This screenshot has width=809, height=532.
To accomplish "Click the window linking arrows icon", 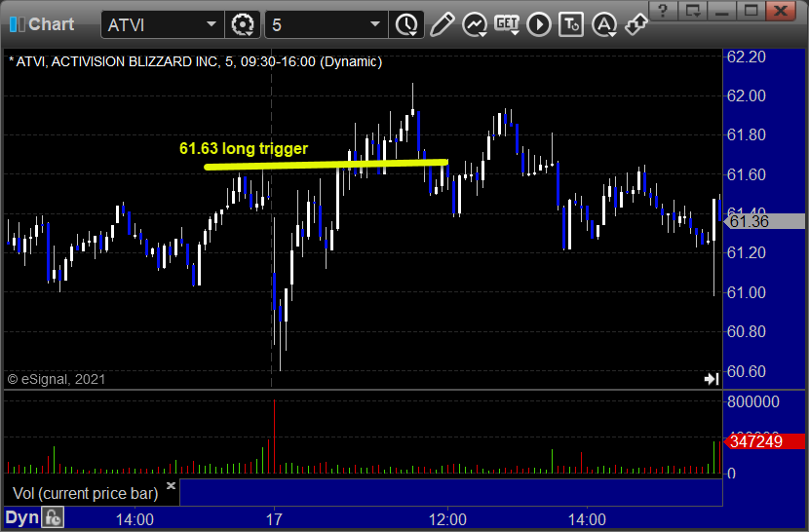I will [636, 24].
